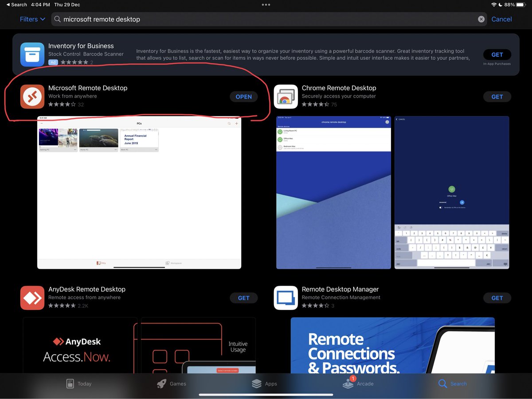532x399 pixels.
Task: View Chrome Remote Desktop device list screenshot
Action: (x=333, y=192)
